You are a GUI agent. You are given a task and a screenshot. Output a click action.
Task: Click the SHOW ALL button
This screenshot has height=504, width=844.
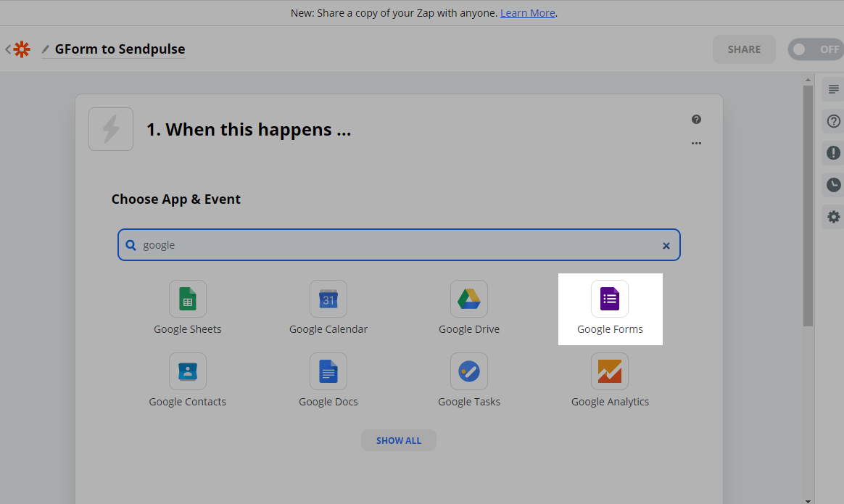[398, 440]
